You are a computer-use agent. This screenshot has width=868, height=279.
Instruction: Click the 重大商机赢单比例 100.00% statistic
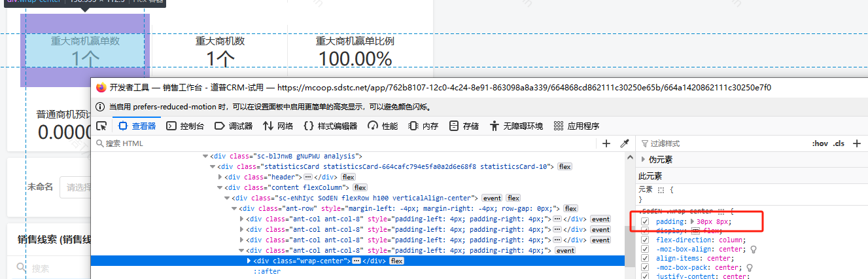click(x=355, y=51)
